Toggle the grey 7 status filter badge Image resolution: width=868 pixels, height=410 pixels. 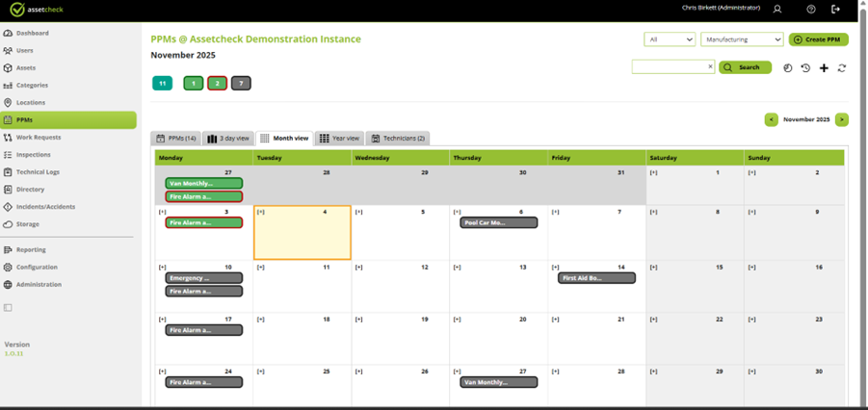click(x=241, y=84)
